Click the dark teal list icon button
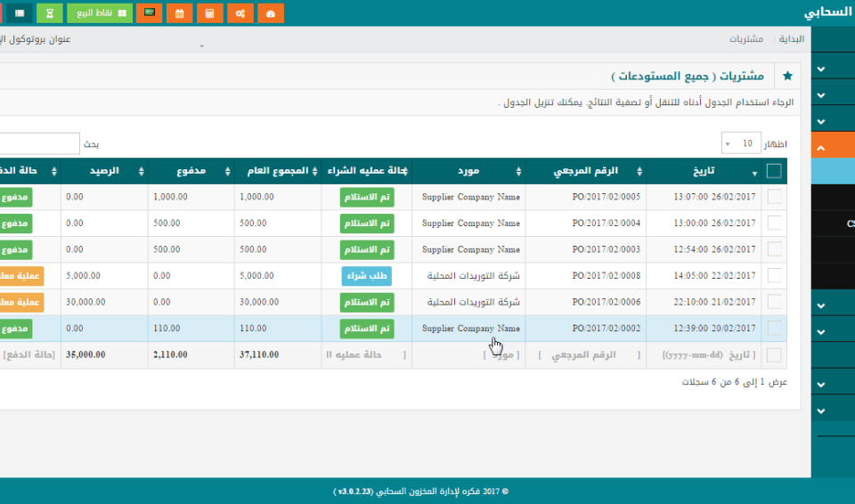This screenshot has width=855, height=504. [x=19, y=13]
